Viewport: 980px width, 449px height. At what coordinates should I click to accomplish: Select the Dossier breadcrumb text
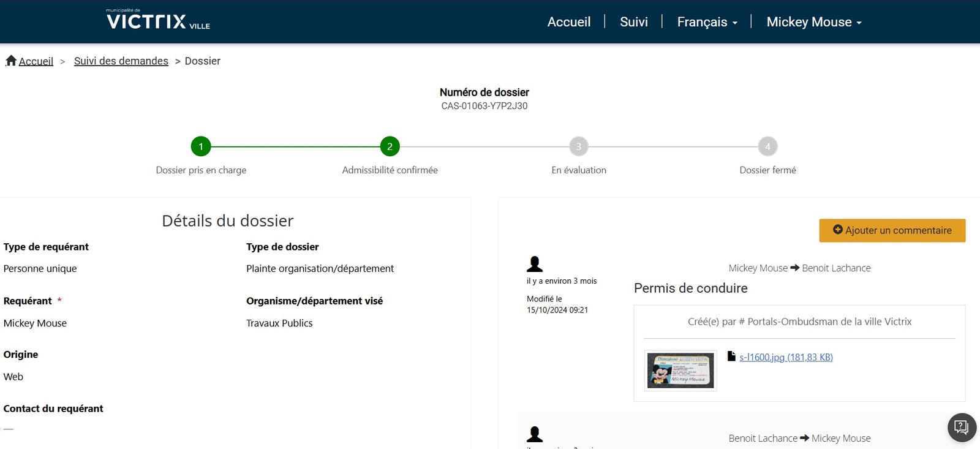point(203,61)
